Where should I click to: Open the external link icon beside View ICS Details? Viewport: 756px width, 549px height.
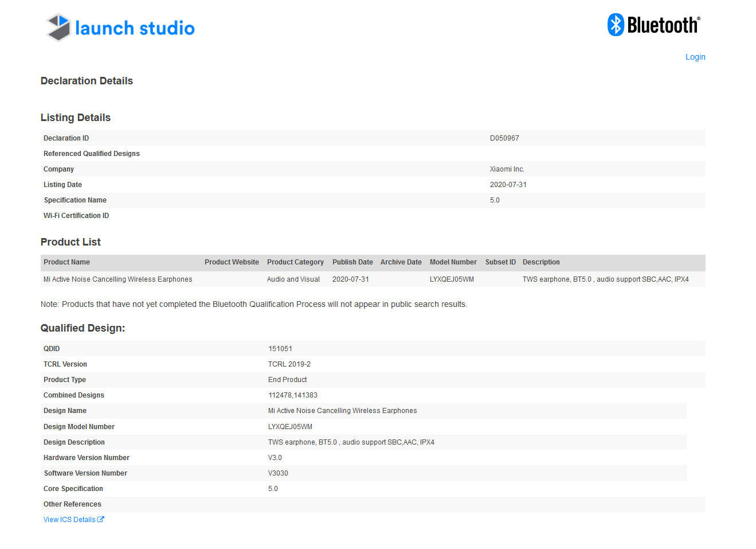click(101, 519)
